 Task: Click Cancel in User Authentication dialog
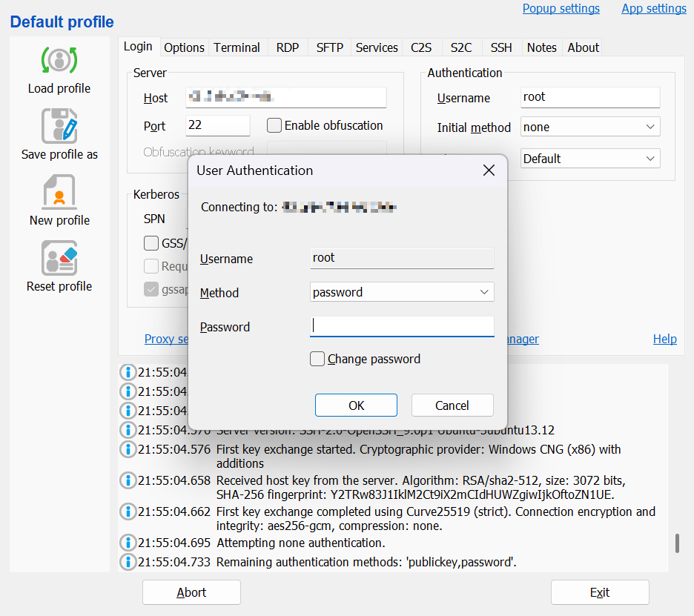click(452, 405)
